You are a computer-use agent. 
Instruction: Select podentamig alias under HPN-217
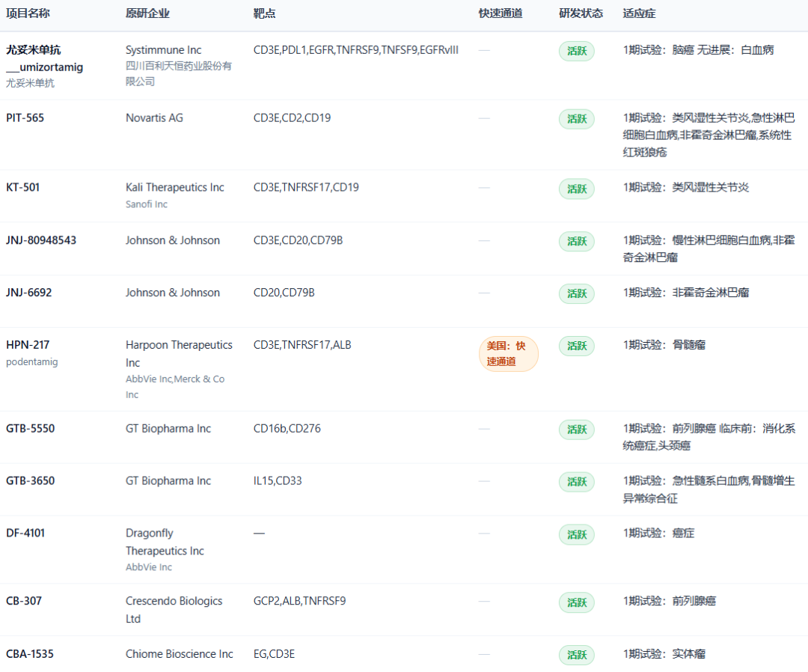[x=32, y=362]
